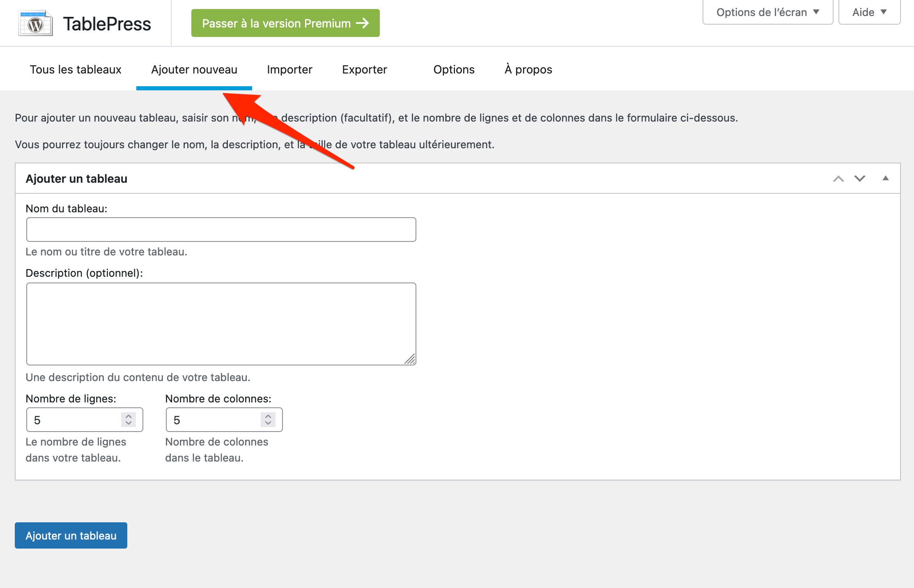Click inside the Description textarea
914x588 pixels.
coord(221,324)
